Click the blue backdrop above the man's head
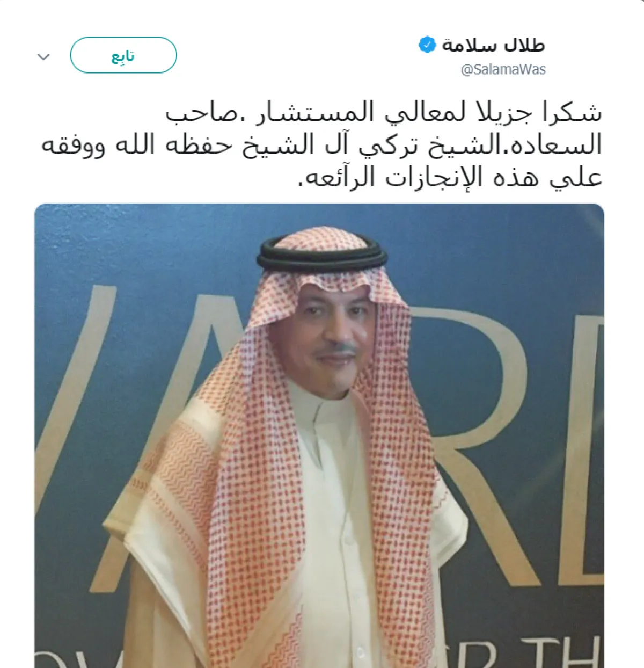644x668 pixels. point(322,217)
